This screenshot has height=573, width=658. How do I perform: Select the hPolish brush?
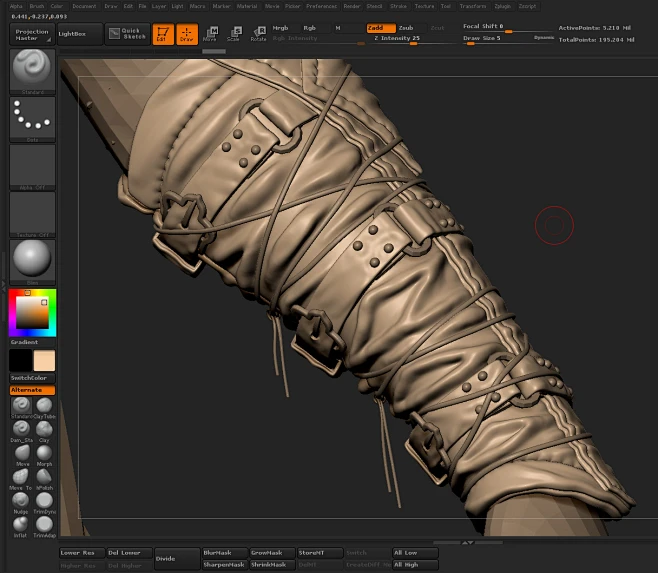[45, 477]
